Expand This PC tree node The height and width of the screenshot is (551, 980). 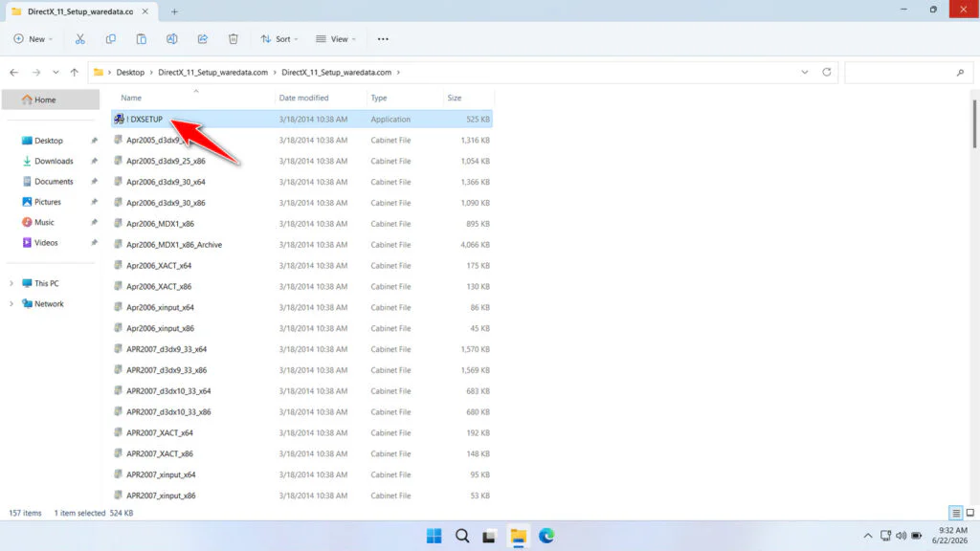pyautogui.click(x=11, y=283)
